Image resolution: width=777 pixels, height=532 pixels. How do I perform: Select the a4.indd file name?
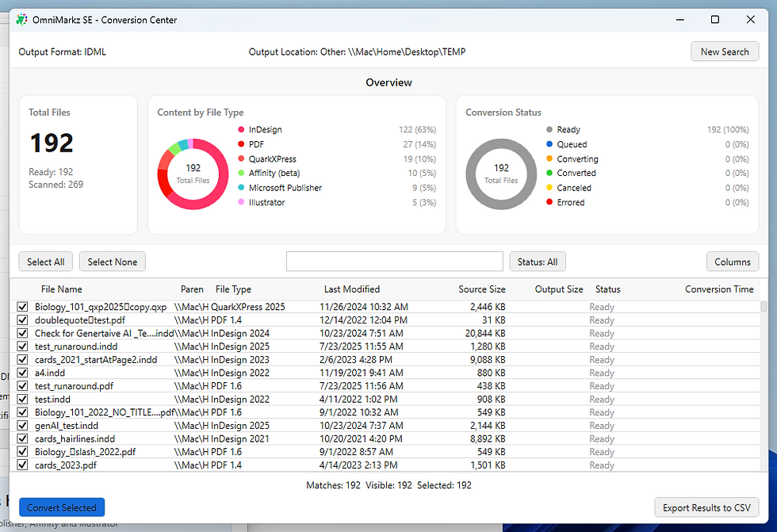(x=50, y=373)
